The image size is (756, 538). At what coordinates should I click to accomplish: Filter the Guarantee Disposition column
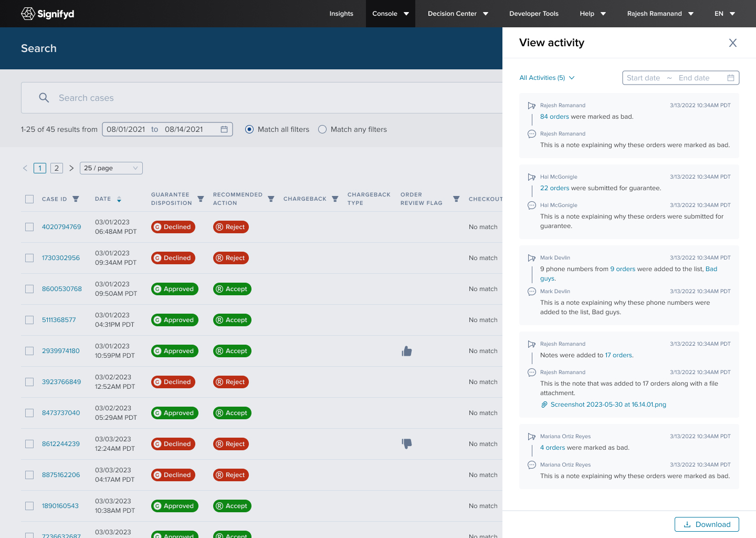[x=201, y=199]
